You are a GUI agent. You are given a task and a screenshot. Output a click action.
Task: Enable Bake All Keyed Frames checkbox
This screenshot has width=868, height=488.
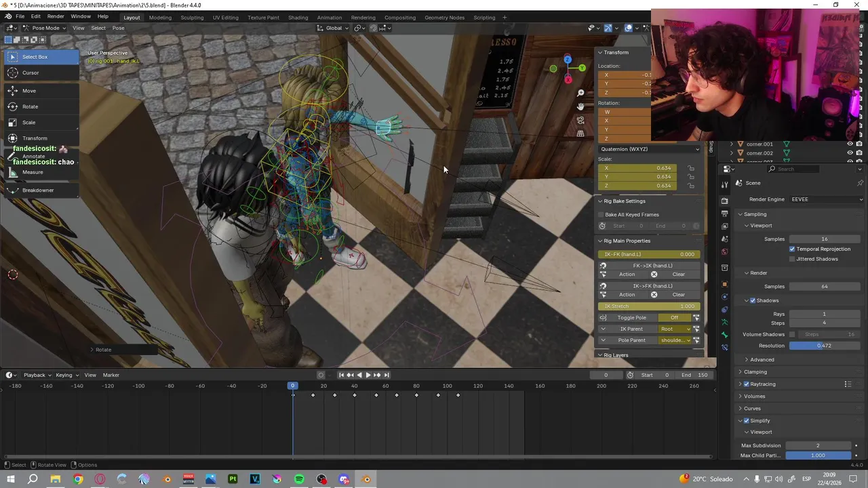point(601,215)
